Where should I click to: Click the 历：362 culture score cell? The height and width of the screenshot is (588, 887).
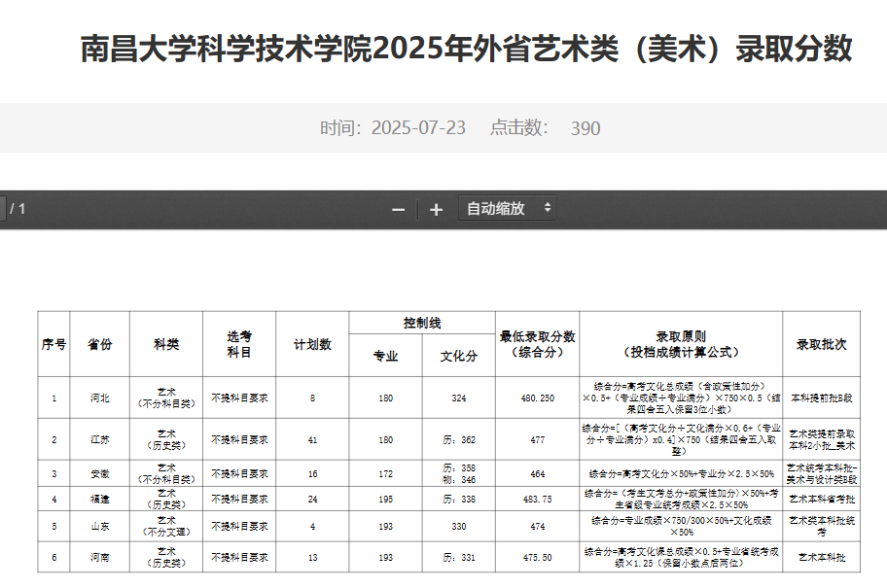(459, 439)
